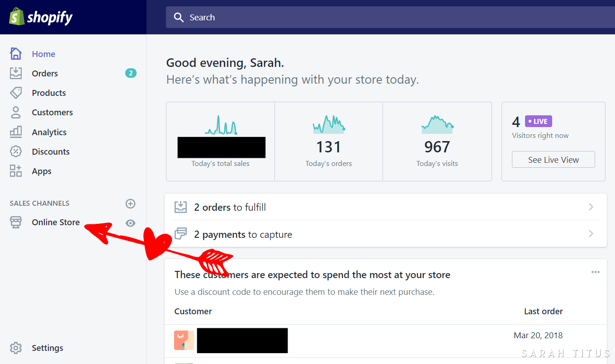Open the customer card three-dot menu
615x364 pixels.
pos(596,272)
